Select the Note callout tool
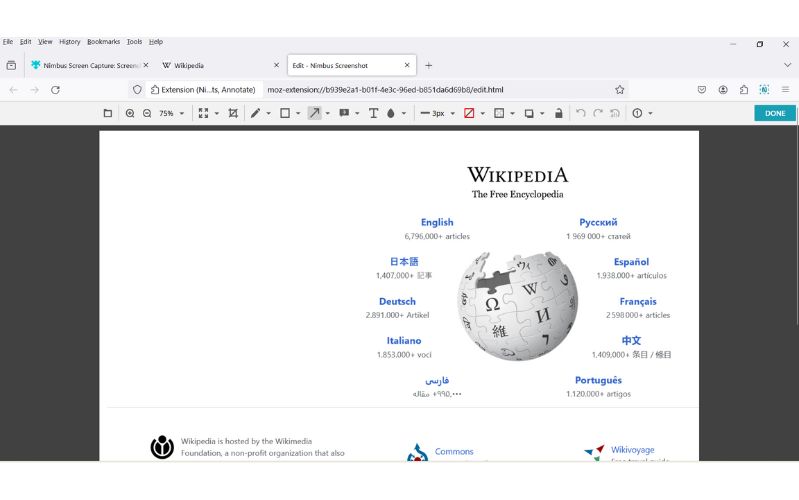Viewport: 799px width, 500px height. coord(344,113)
